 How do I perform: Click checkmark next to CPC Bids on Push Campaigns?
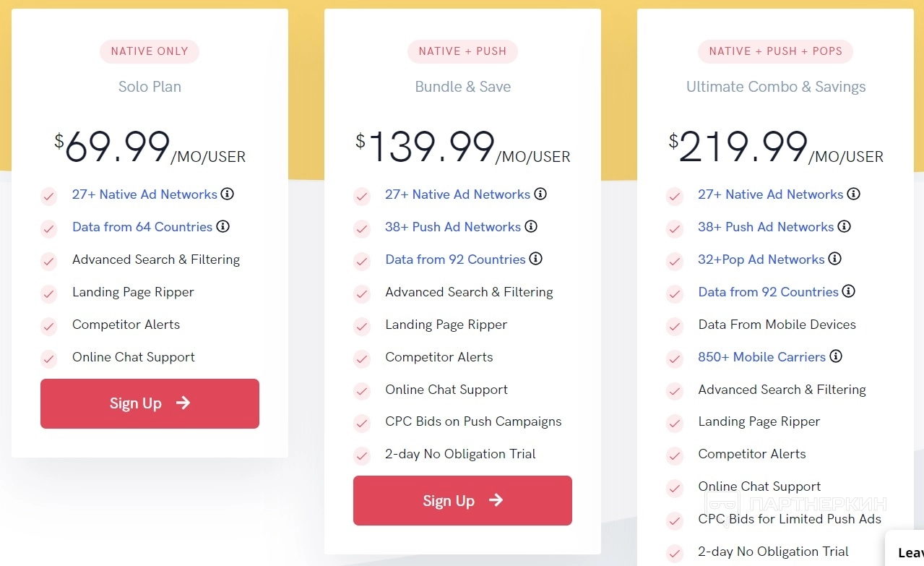click(x=362, y=423)
